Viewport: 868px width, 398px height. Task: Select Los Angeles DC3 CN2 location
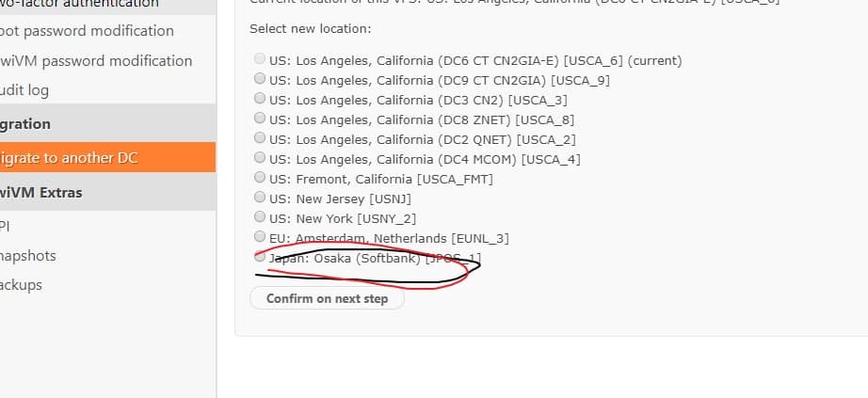[260, 100]
